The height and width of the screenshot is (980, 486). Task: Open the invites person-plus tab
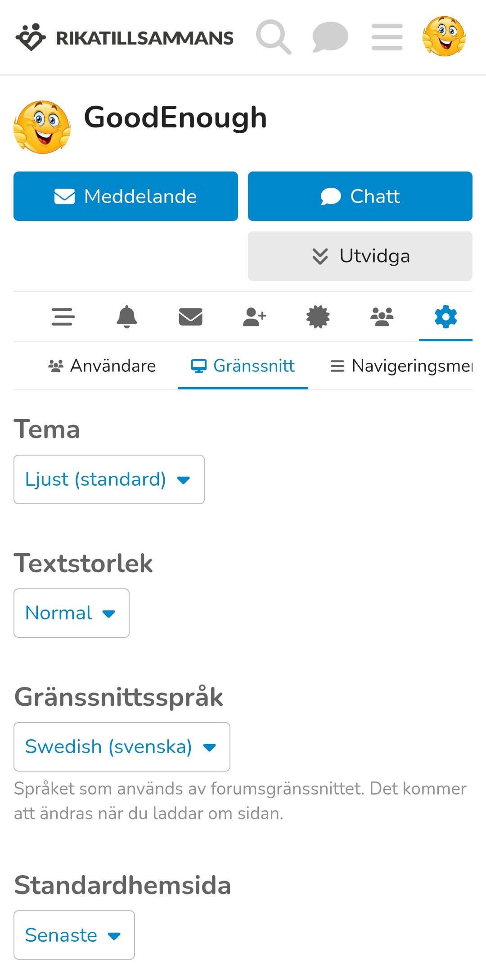254,317
